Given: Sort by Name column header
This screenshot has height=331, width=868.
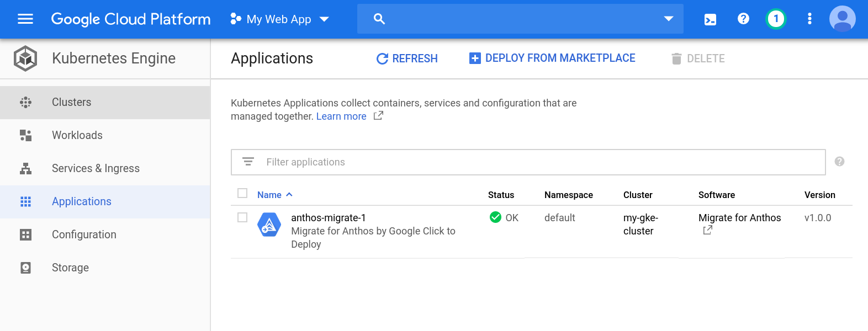Looking at the screenshot, I should coord(269,195).
